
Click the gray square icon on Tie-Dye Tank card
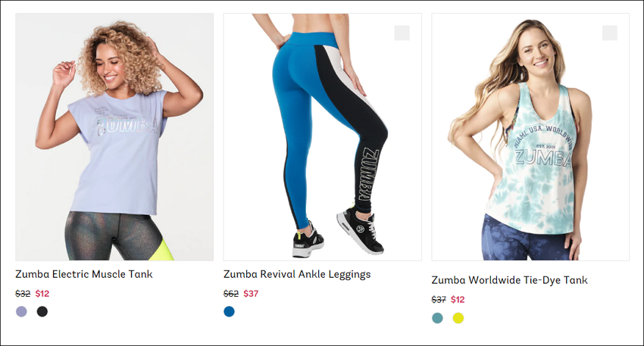point(609,33)
